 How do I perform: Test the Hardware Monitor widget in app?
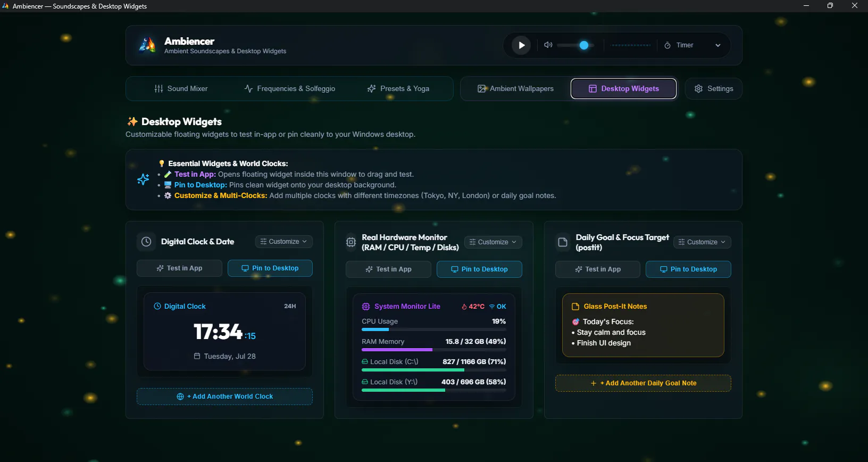tap(388, 269)
